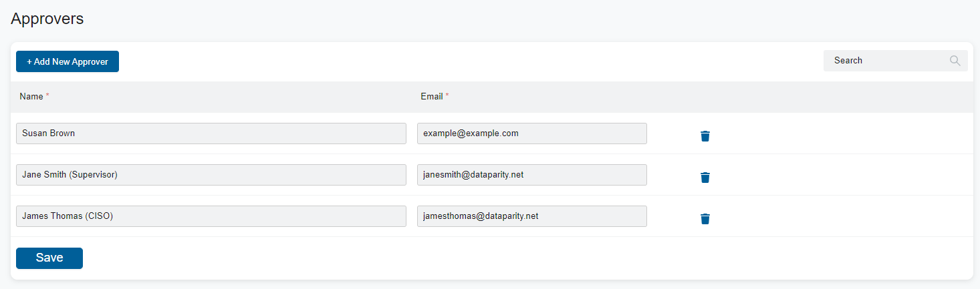
Task: Select the jamesthomas@dataparity.net email field
Action: (531, 216)
